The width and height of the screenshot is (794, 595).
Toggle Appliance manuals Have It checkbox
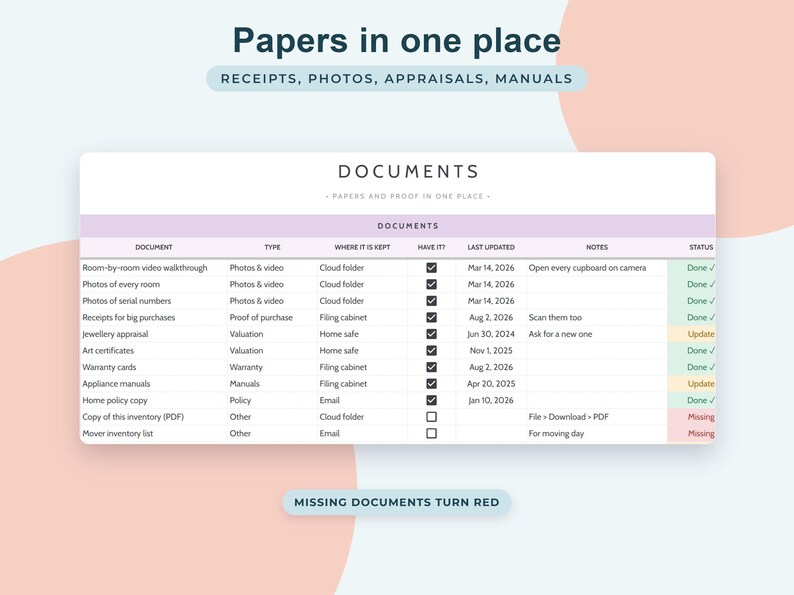(x=431, y=384)
